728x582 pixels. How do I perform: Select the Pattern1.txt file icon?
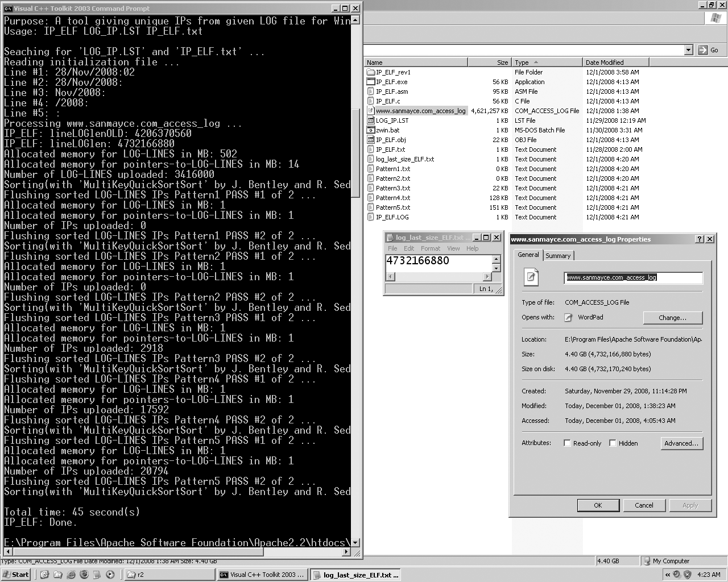tap(371, 169)
